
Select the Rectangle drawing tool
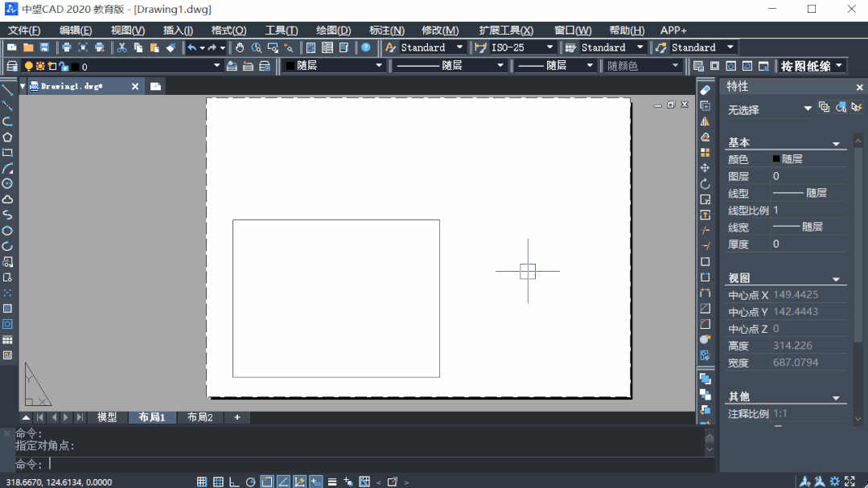[7, 153]
